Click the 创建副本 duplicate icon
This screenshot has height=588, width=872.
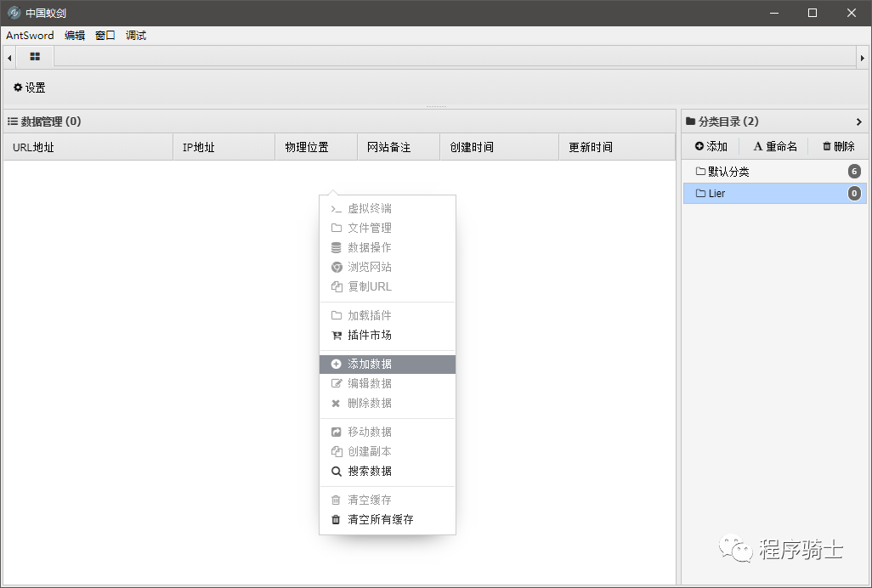pos(337,451)
